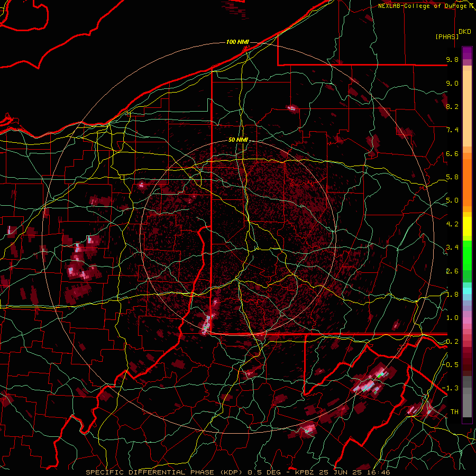Viewport: 476px width, 476px height.
Task: Click the 100 NMI range ring label
Action: [x=237, y=42]
